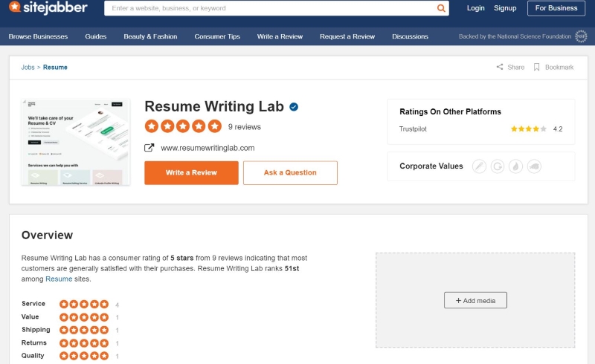The image size is (595, 364).
Task: Click the first Corporate Values pencil icon
Action: tap(479, 166)
